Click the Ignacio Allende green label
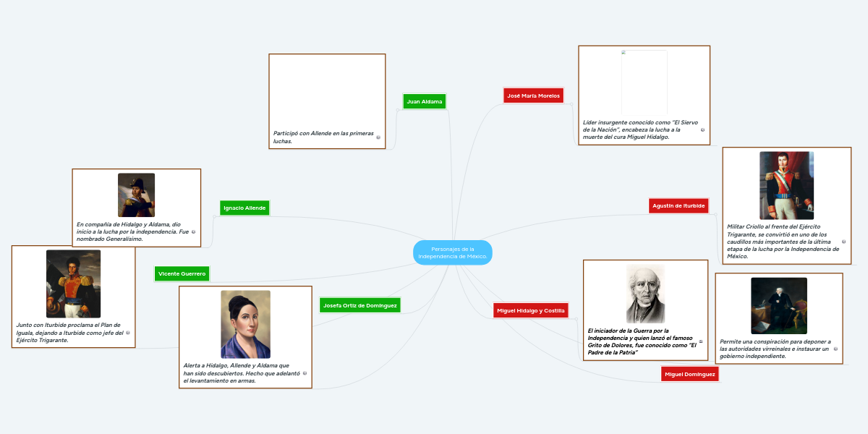868x434 pixels. [244, 208]
